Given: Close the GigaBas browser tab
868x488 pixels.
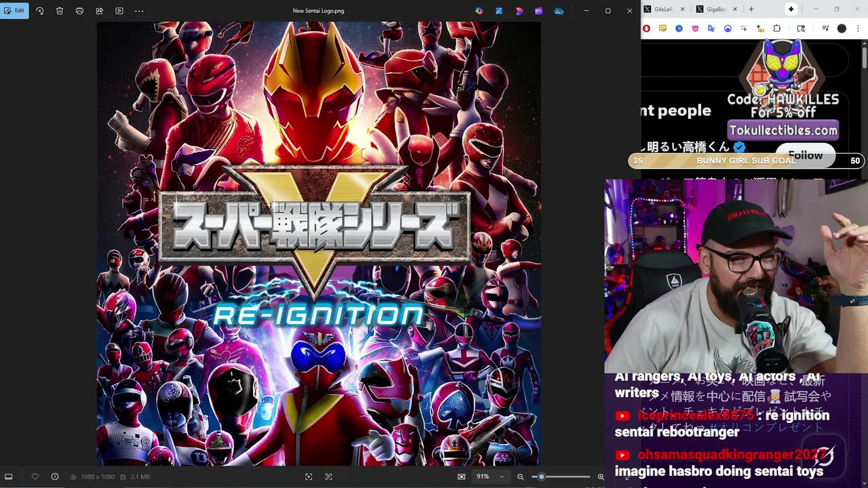Looking at the screenshot, I should click(736, 9).
